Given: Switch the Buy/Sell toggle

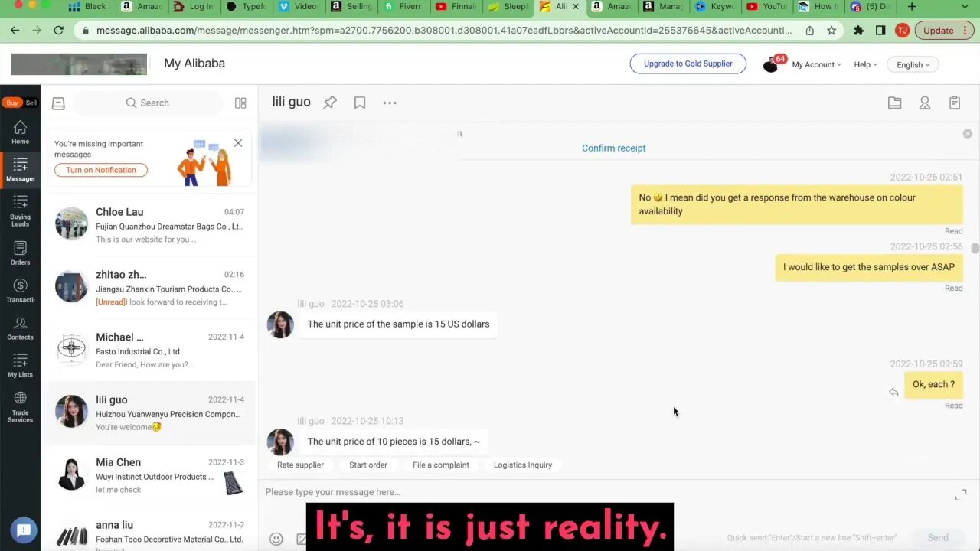Looking at the screenshot, I should pos(20,103).
